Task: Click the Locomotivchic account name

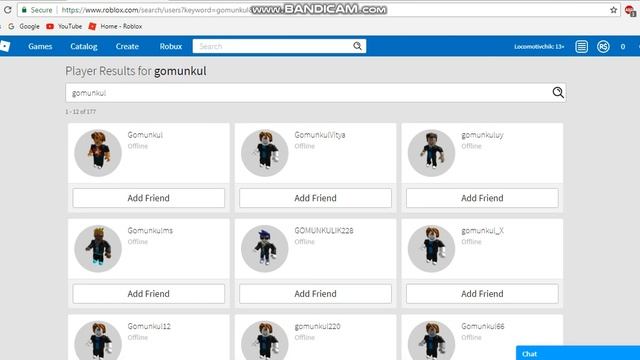Action: [539, 47]
